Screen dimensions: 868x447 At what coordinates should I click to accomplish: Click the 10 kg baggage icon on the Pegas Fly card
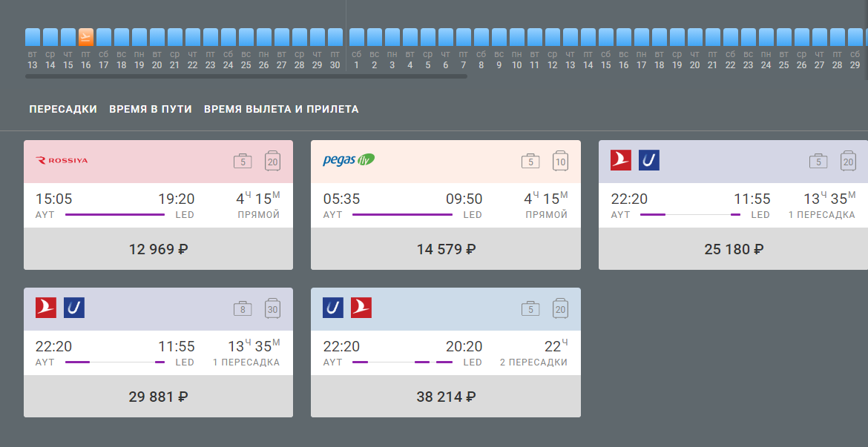pos(560,161)
